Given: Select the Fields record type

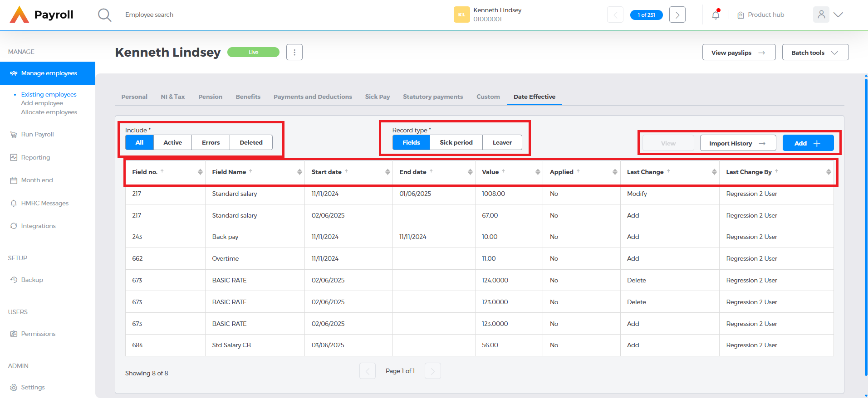Looking at the screenshot, I should click(411, 142).
